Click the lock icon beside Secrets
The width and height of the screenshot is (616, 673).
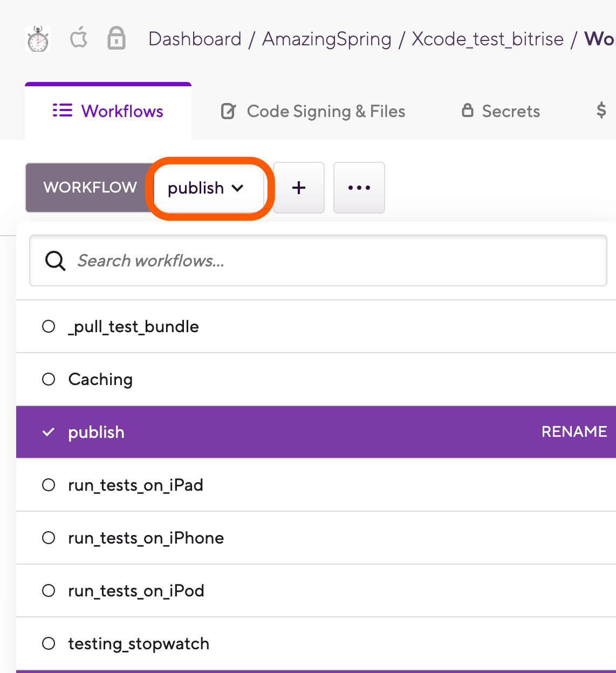coord(468,111)
